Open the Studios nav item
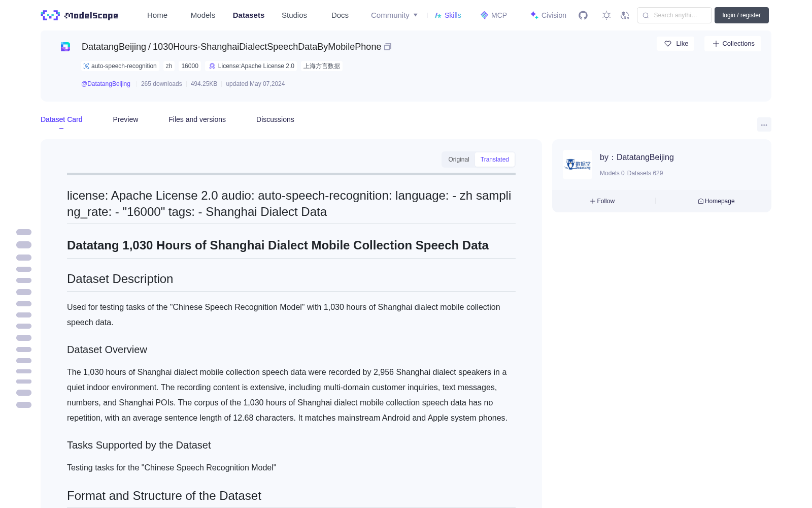The width and height of the screenshot is (812, 508). point(294,15)
